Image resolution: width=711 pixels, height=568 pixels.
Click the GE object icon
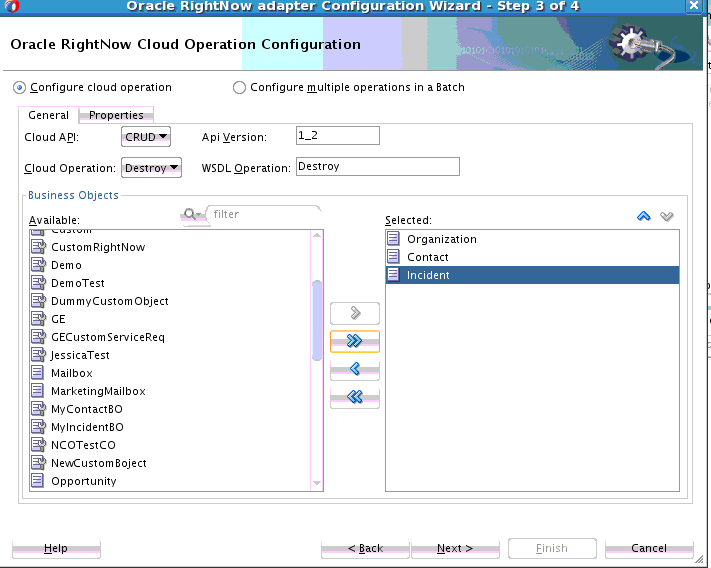(x=39, y=319)
